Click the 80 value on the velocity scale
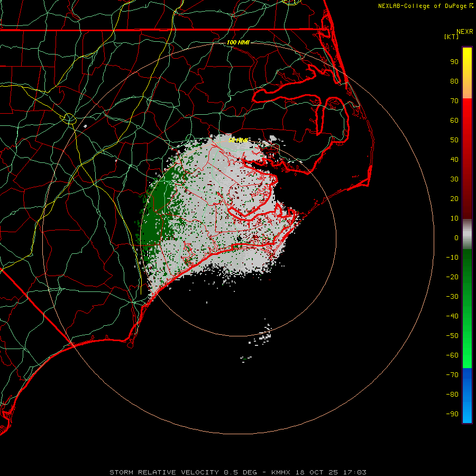The height and width of the screenshot is (476, 476). (x=454, y=81)
